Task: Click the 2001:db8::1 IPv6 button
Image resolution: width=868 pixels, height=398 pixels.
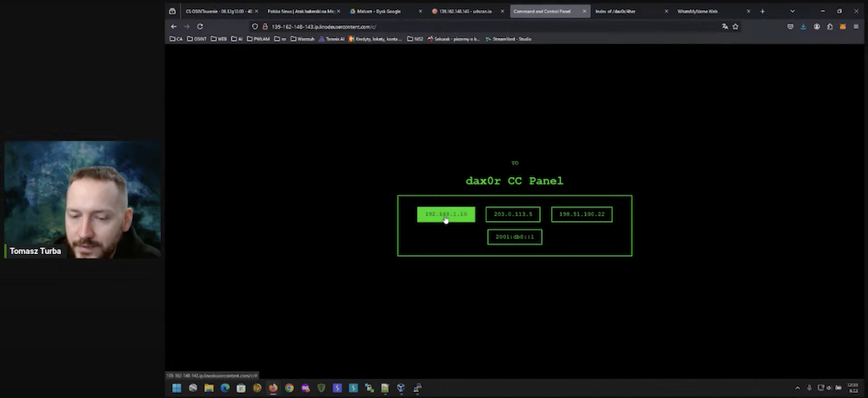Action: click(515, 237)
